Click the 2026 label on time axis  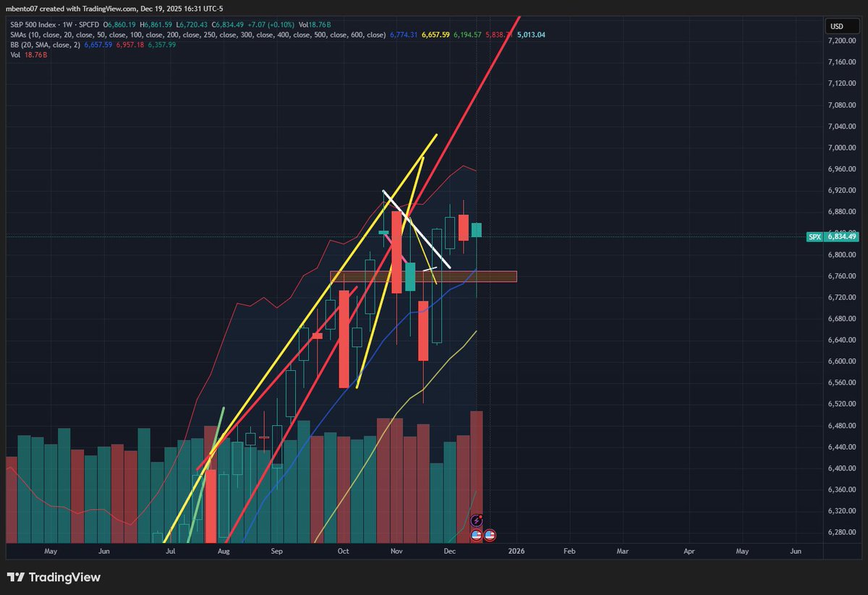[x=516, y=551]
